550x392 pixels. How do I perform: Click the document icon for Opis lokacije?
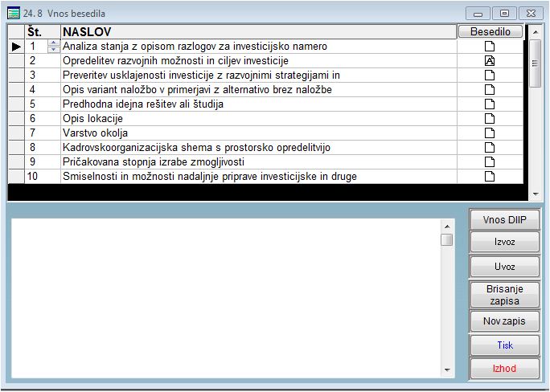click(489, 119)
